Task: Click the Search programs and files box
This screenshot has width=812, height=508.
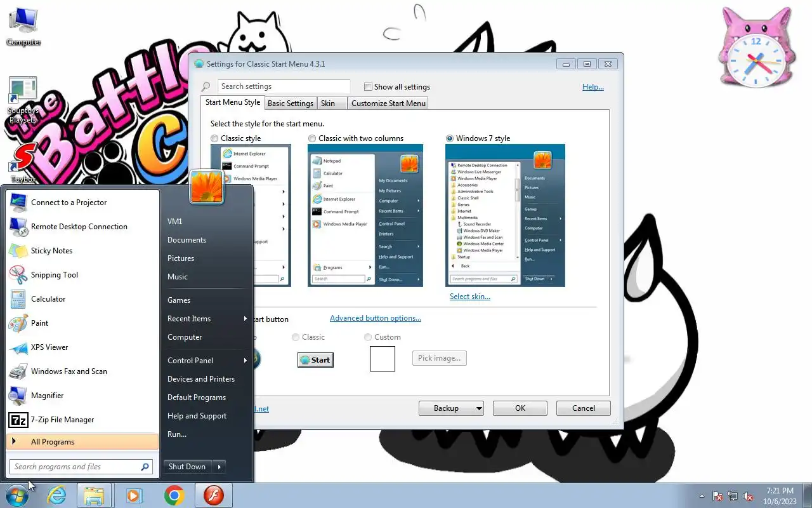Action: coord(81,467)
